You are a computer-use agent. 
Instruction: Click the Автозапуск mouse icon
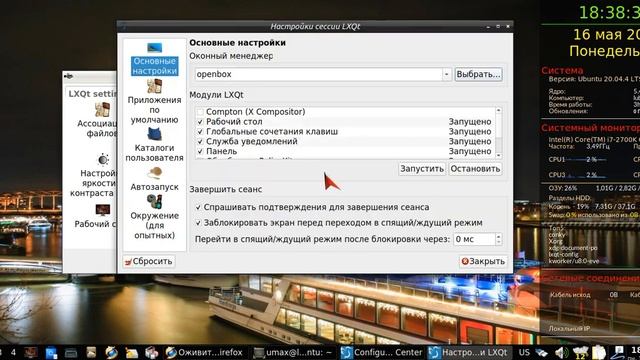pyautogui.click(x=154, y=173)
